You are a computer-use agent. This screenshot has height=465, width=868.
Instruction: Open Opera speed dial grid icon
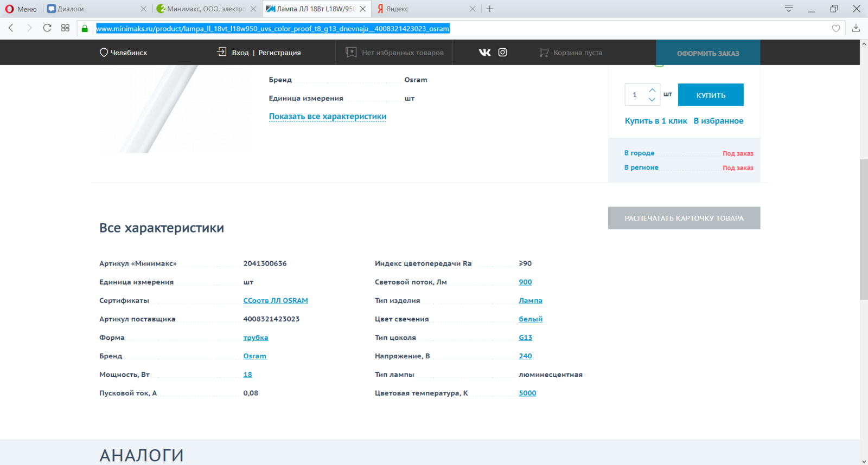pyautogui.click(x=65, y=28)
